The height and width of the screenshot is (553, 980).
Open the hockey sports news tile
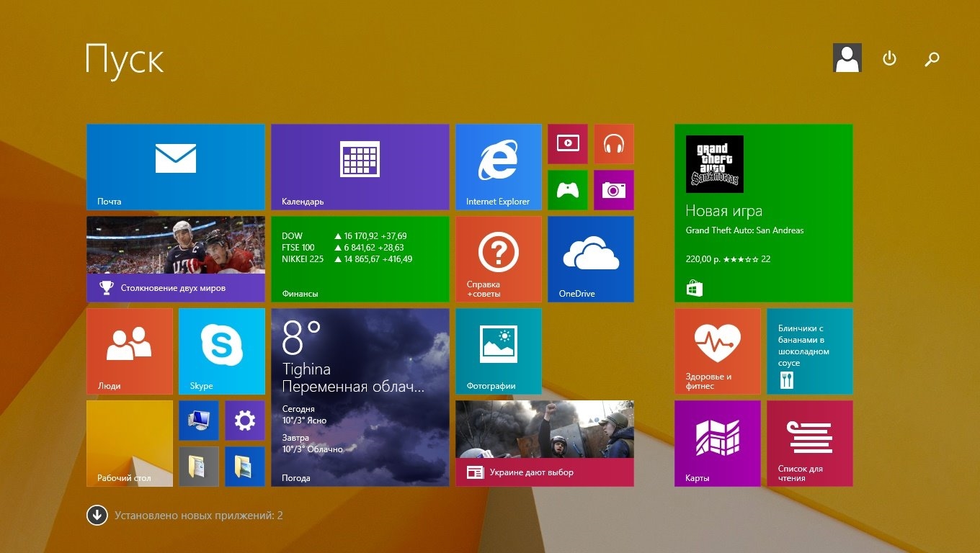(x=175, y=258)
